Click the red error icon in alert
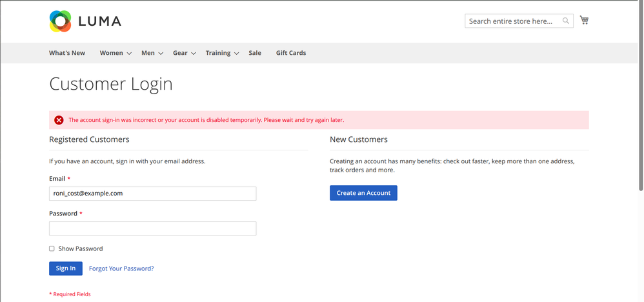Viewport: 644px width, 302px height. coord(59,120)
